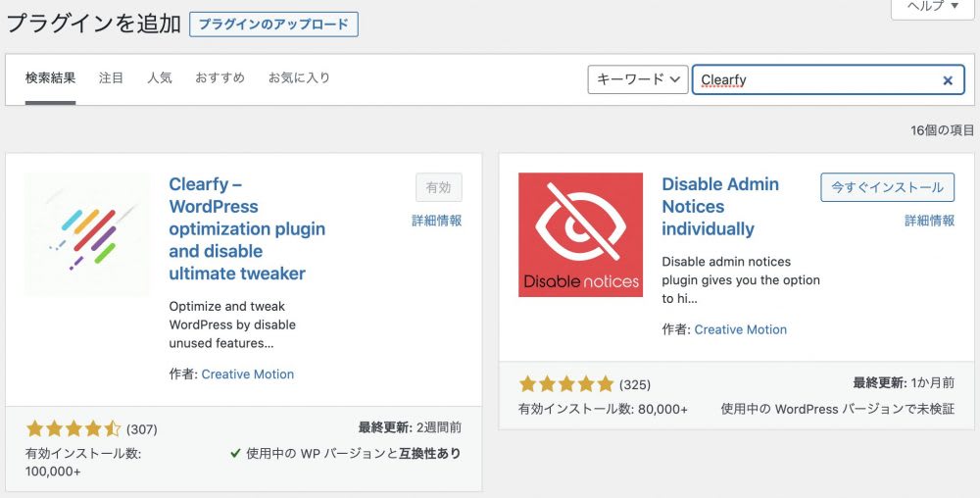Click the プラグインを追加 page heading
This screenshot has width=980, height=498.
tap(94, 24)
